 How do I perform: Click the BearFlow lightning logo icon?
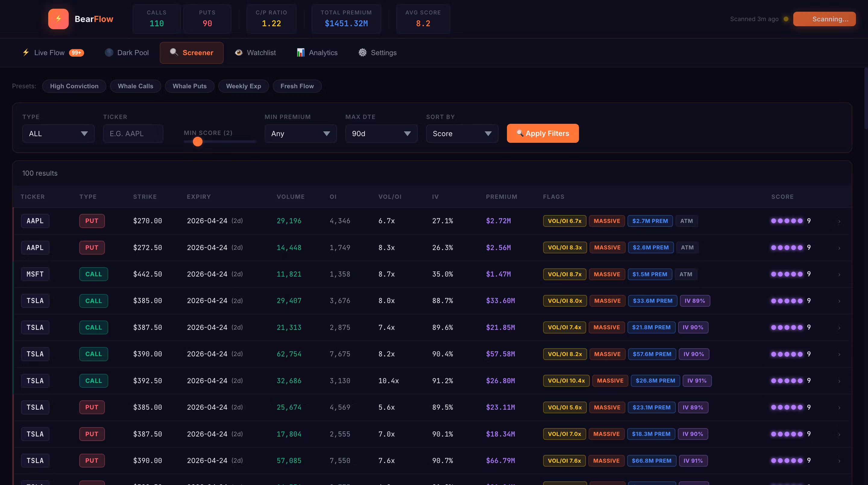pos(58,19)
